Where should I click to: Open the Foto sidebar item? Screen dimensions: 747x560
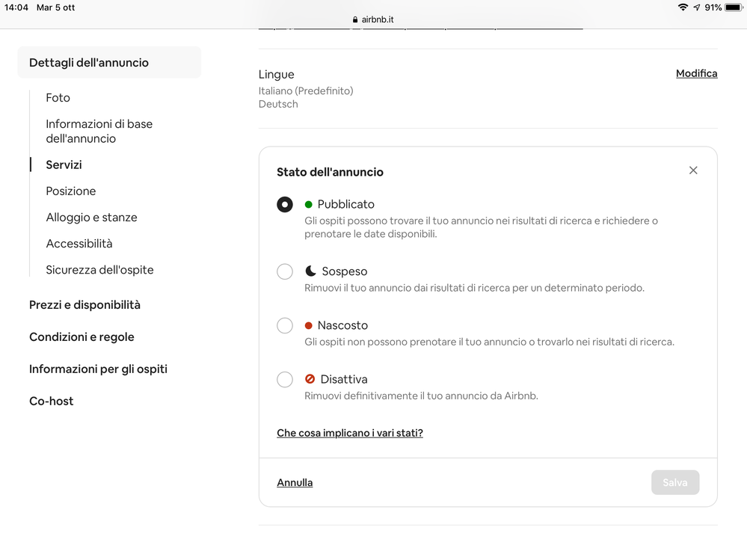[x=58, y=98]
